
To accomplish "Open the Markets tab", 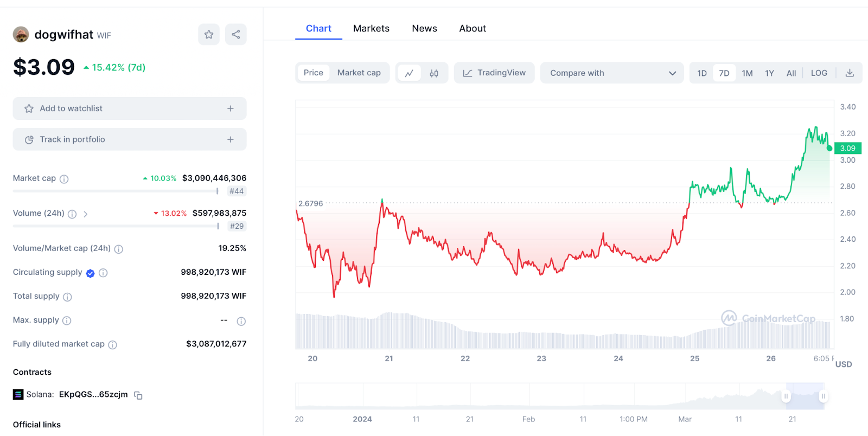I will pos(371,29).
